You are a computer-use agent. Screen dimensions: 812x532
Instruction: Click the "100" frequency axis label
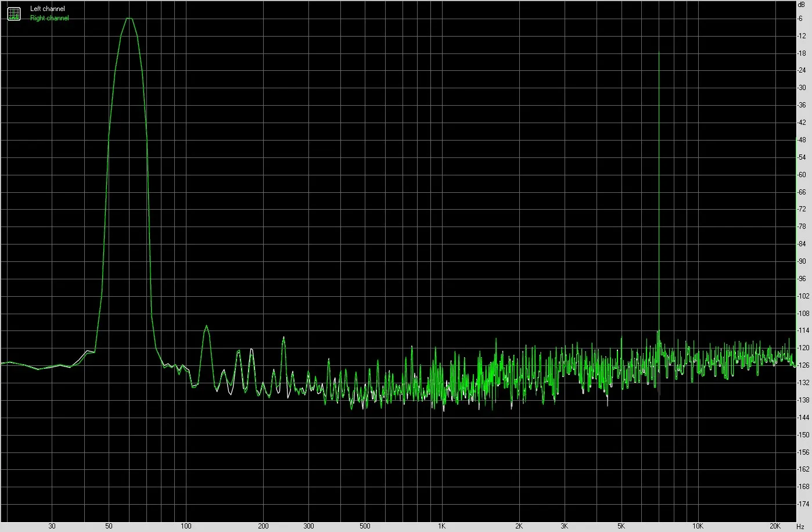coord(186,526)
